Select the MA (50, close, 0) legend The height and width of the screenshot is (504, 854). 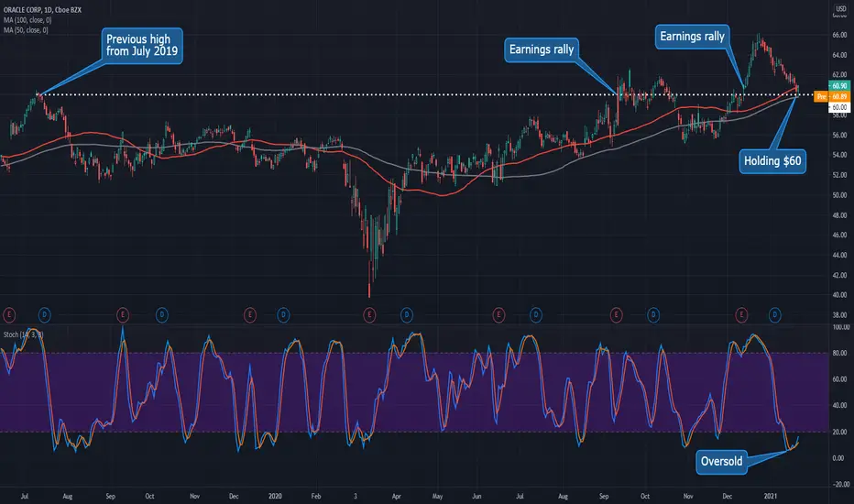point(26,30)
